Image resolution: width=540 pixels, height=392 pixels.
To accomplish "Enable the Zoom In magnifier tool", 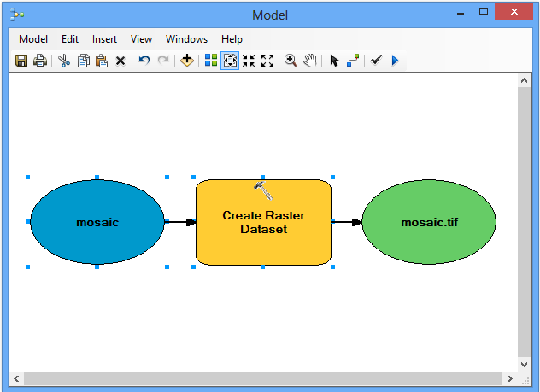I will [x=291, y=61].
